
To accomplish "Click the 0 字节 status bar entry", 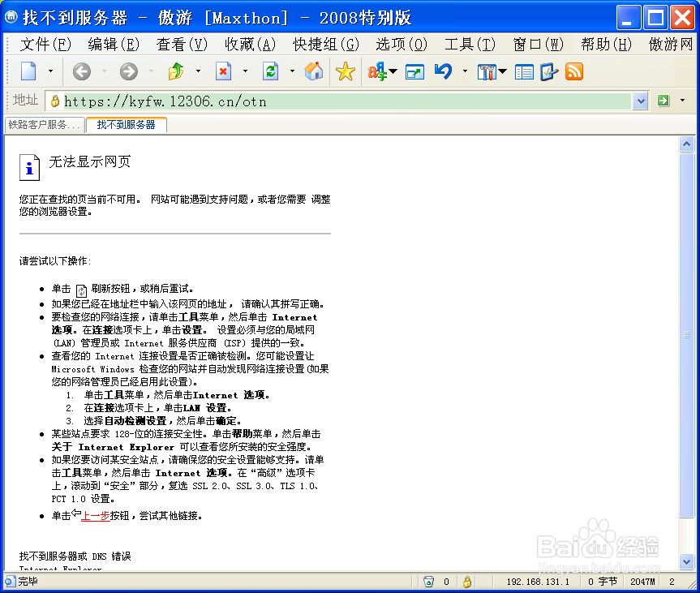I will tap(603, 582).
